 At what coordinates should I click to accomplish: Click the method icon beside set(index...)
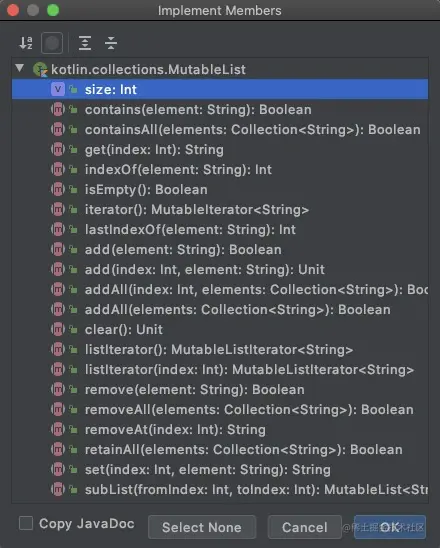(58, 469)
